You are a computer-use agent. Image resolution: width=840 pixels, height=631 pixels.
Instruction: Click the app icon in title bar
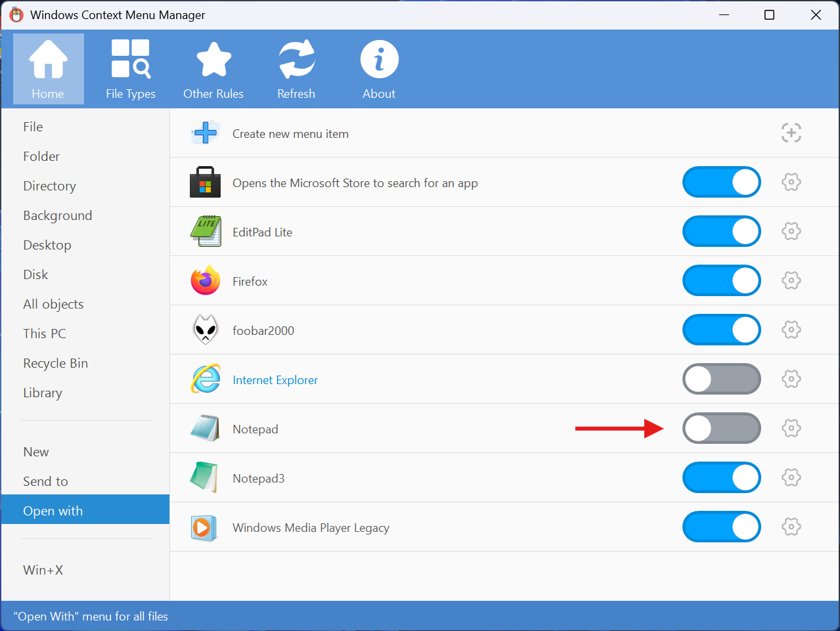point(16,14)
